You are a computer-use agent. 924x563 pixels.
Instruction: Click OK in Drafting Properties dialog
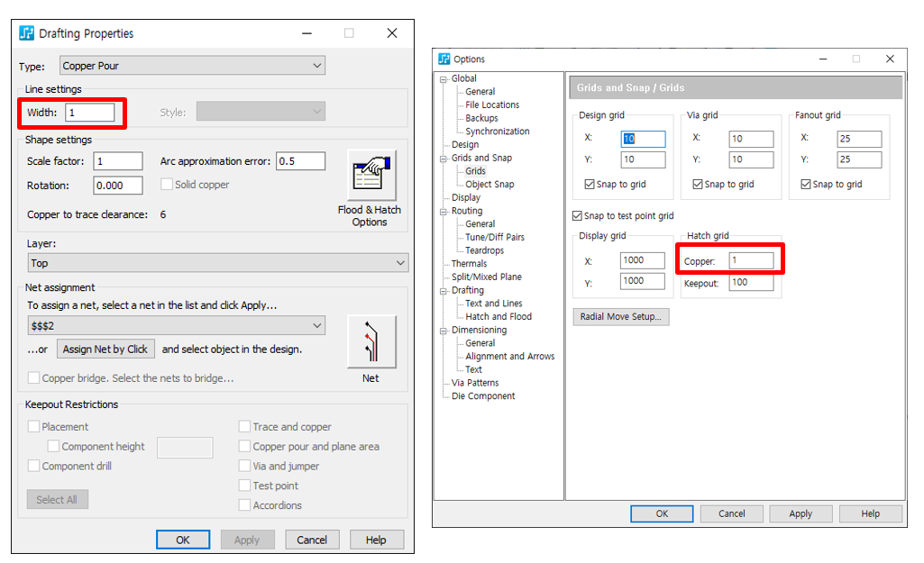pyautogui.click(x=183, y=540)
